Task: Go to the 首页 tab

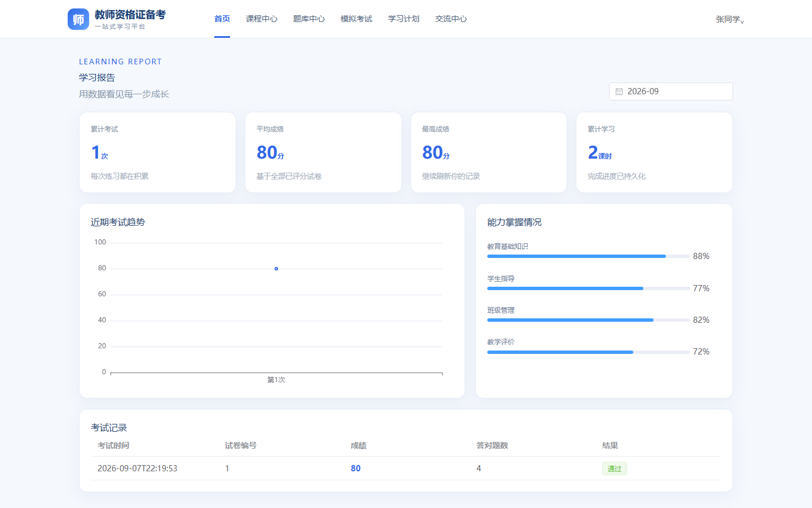Action: point(222,19)
